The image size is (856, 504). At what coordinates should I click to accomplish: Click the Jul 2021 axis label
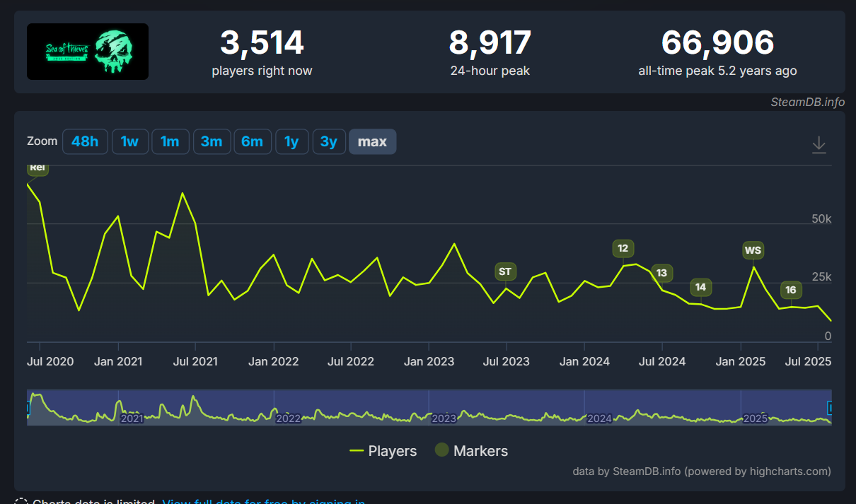pyautogui.click(x=195, y=361)
